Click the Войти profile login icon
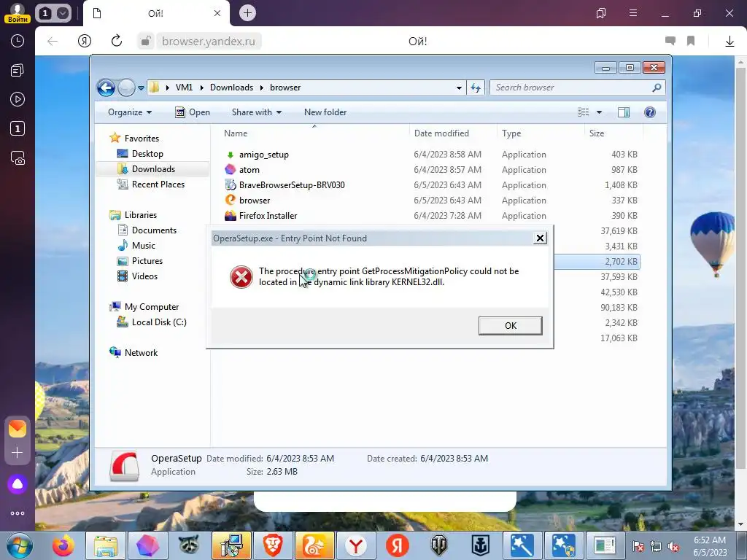Viewport: 747px width, 560px height. pyautogui.click(x=18, y=13)
